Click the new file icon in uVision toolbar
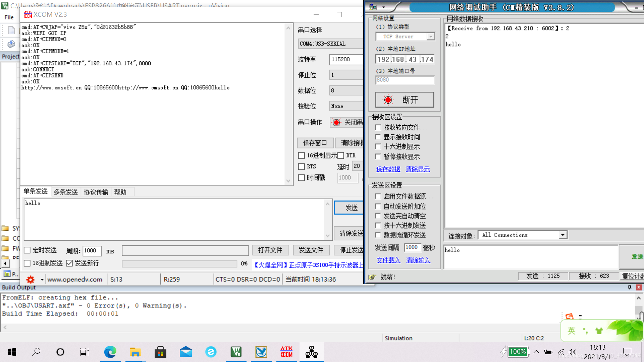 click(x=11, y=30)
